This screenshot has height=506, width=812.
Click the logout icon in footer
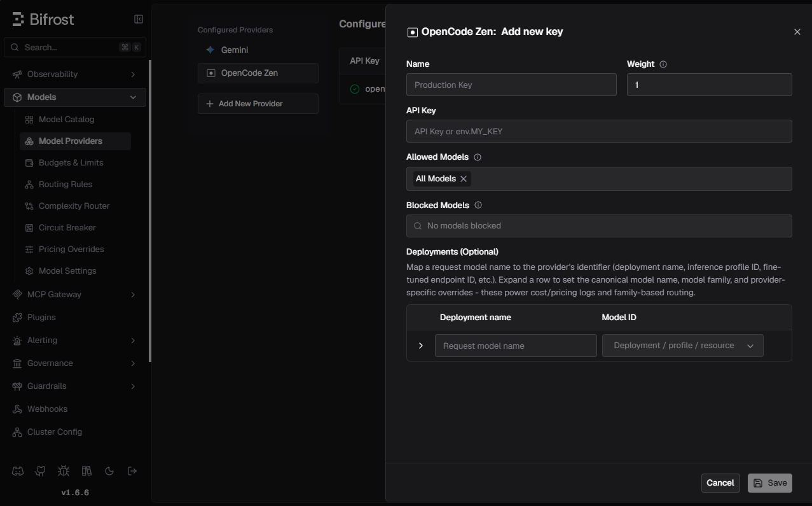tap(132, 471)
